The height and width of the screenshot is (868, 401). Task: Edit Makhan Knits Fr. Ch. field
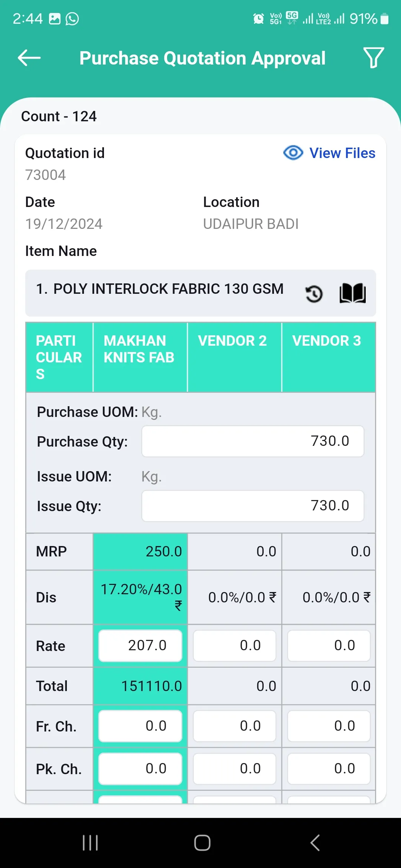click(x=140, y=726)
